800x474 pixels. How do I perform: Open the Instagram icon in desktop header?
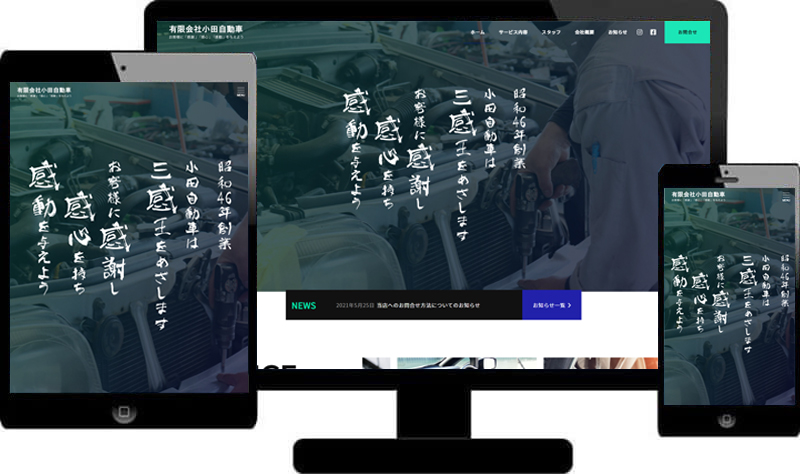(x=640, y=32)
